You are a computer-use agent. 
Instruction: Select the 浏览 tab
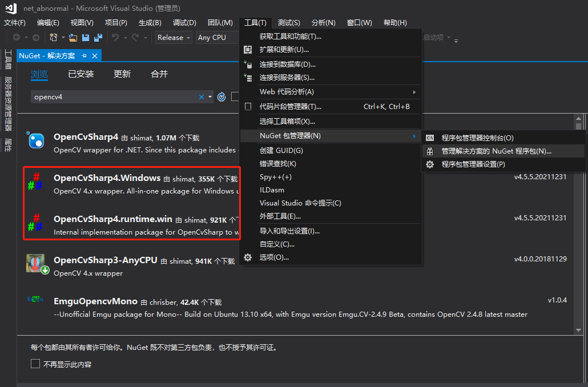[39, 74]
